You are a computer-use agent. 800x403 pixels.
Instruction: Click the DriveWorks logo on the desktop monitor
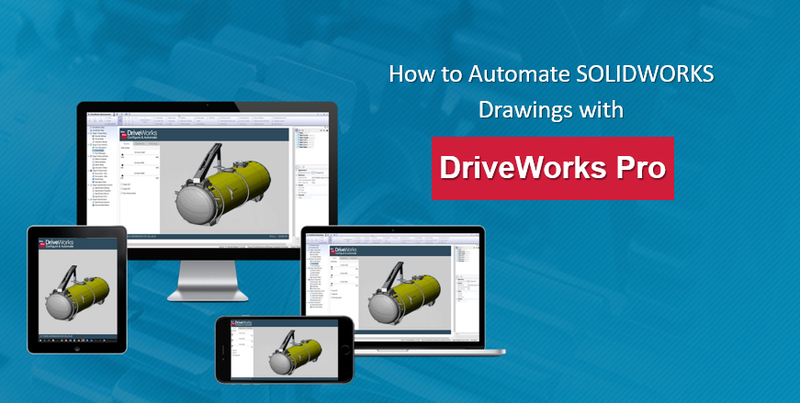143,136
